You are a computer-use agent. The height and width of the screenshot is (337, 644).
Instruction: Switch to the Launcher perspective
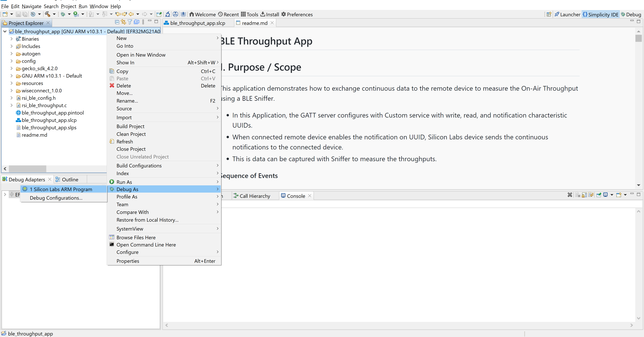[567, 14]
